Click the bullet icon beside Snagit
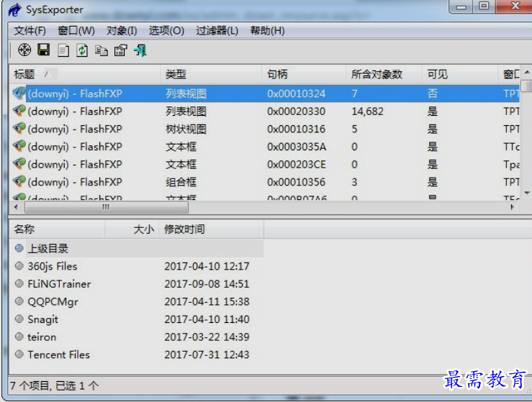 point(19,319)
